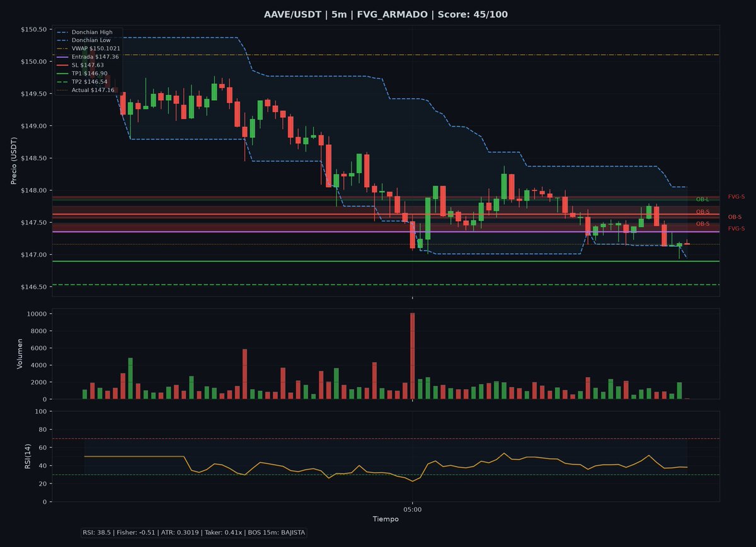The height and width of the screenshot is (547, 756).
Task: Click the purple Entrada entry line
Action: (385, 232)
